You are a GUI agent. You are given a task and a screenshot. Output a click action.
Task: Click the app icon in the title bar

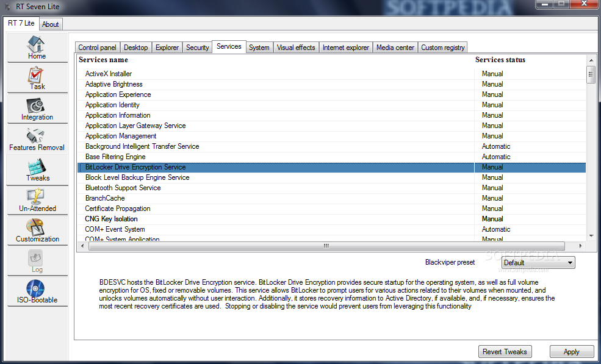click(7, 7)
